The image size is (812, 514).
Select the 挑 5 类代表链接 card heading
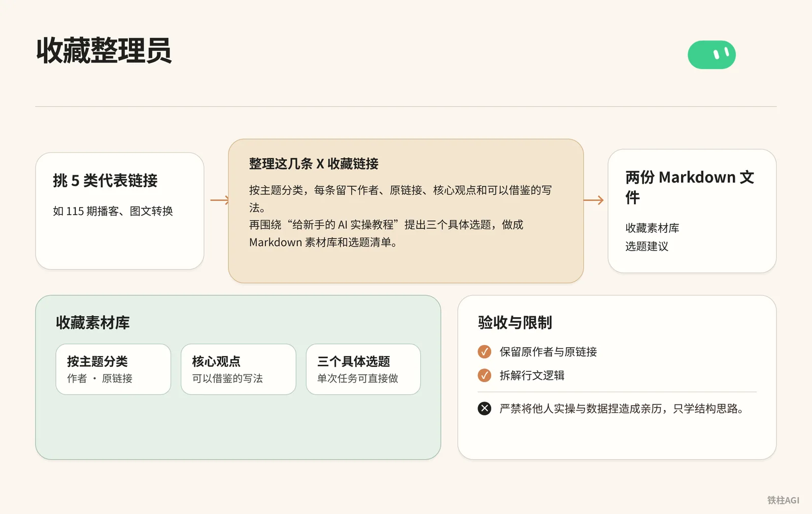pos(106,181)
